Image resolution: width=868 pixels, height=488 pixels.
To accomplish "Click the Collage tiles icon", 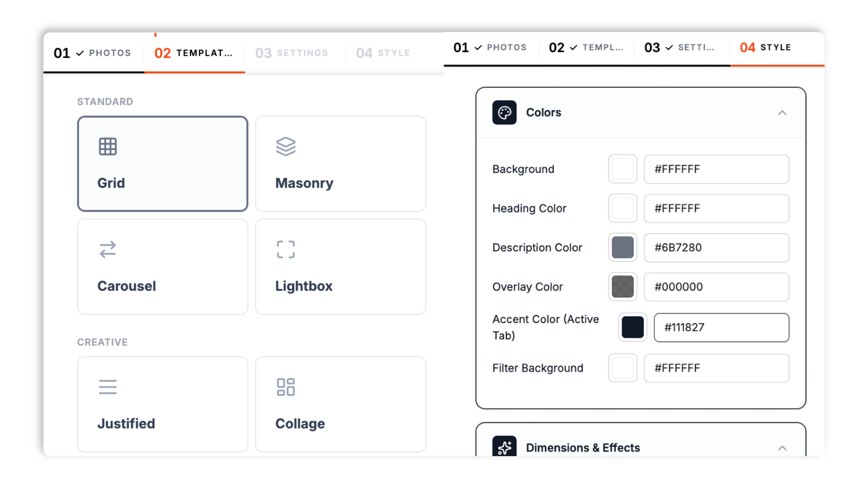I will (286, 387).
